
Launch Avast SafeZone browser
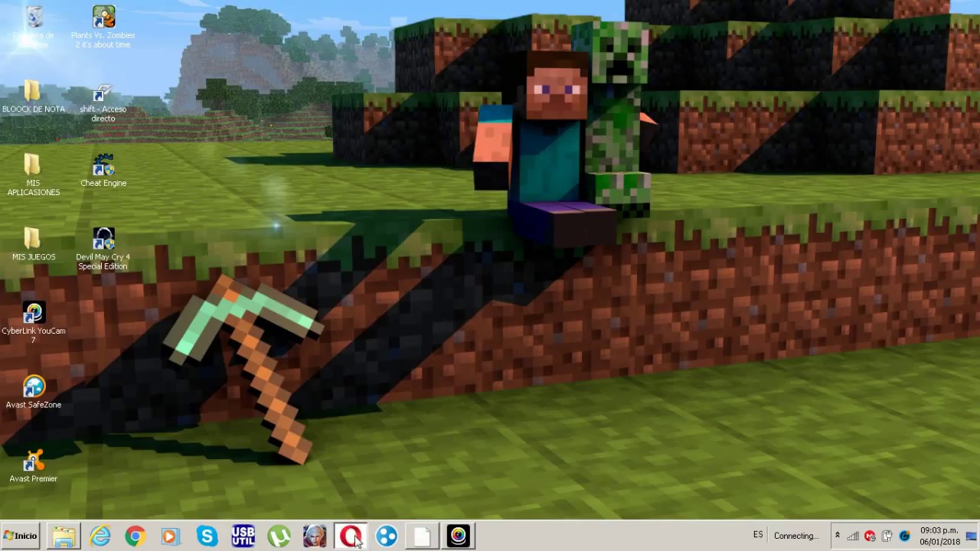pyautogui.click(x=33, y=393)
